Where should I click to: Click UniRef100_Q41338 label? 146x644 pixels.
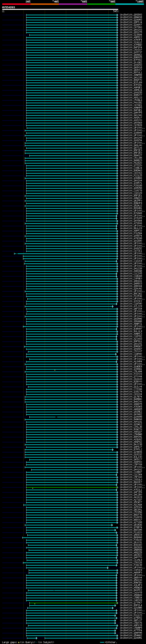131,77
